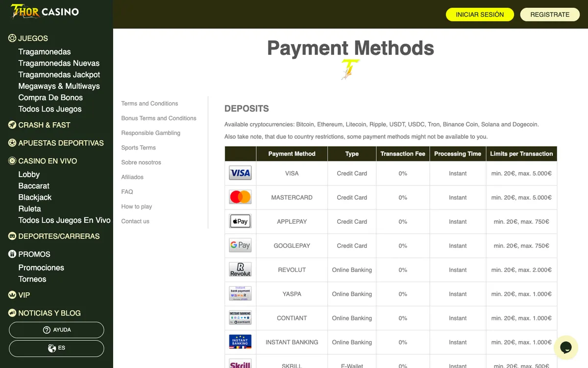Click the Processing Time column header
The height and width of the screenshot is (368, 588).
[458, 154]
